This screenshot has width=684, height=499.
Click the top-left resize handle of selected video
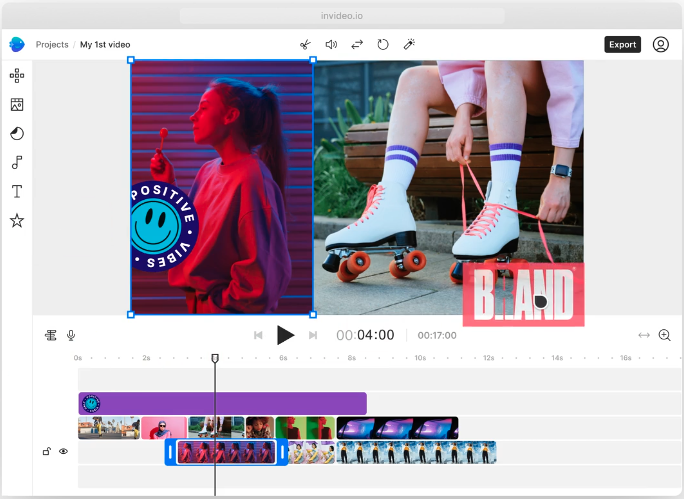click(131, 60)
